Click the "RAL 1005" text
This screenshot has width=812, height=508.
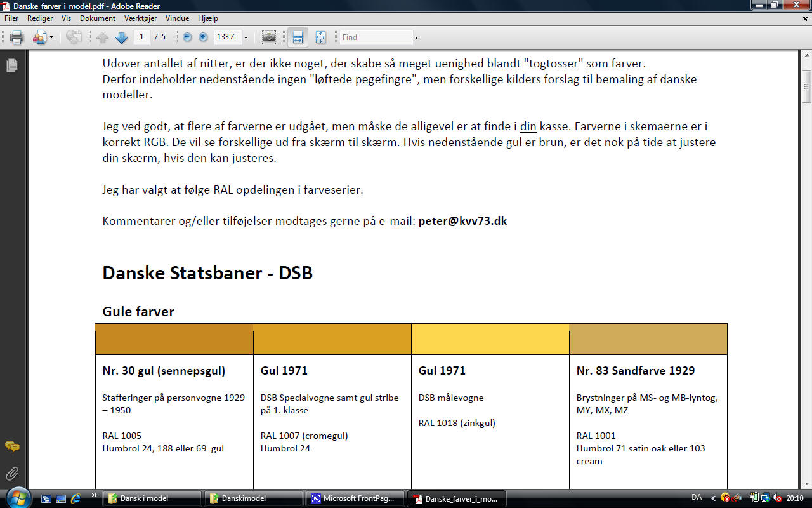(122, 436)
